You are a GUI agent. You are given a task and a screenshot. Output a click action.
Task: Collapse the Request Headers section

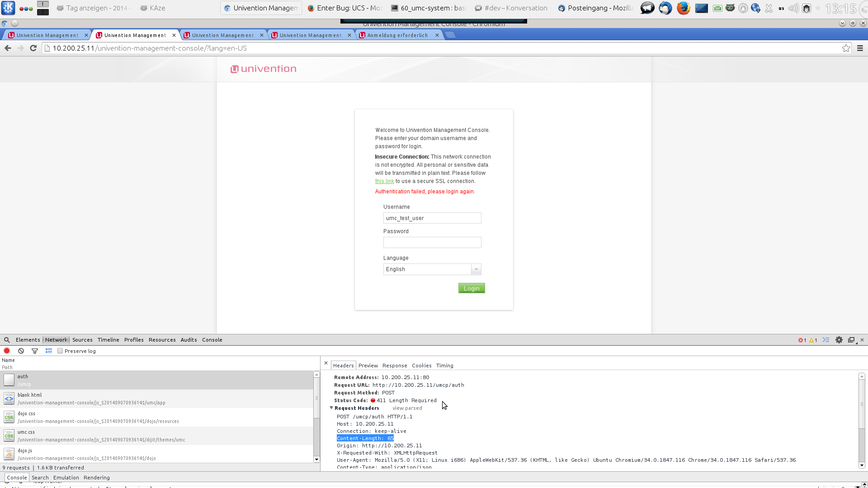(331, 408)
